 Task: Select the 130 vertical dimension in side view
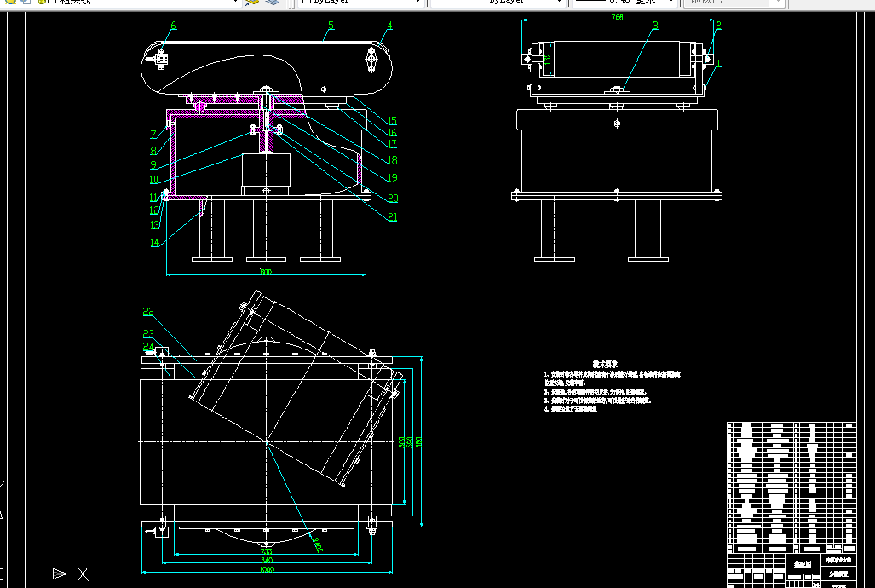pos(548,58)
